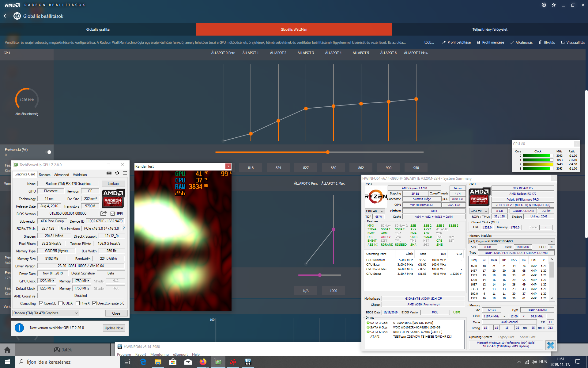The width and height of the screenshot is (588, 368).
Task: Go back with the Radeon settings back arrow
Action: pos(5,16)
